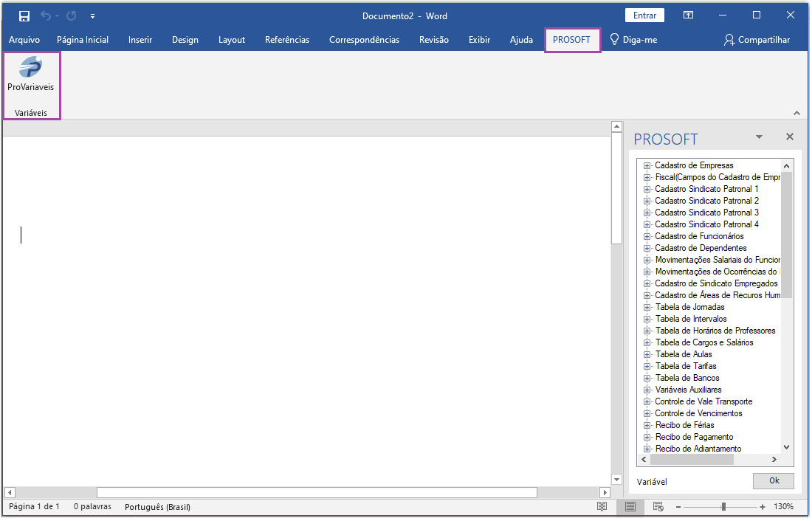812x521 pixels.
Task: Switch to Web Layout view icon
Action: [658, 507]
